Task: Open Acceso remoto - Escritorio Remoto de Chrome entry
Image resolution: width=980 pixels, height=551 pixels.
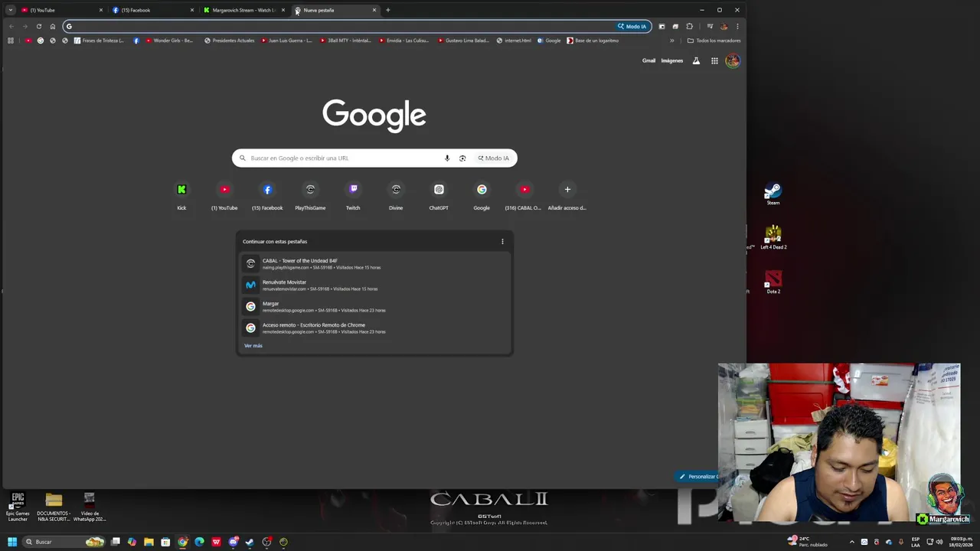Action: click(374, 328)
